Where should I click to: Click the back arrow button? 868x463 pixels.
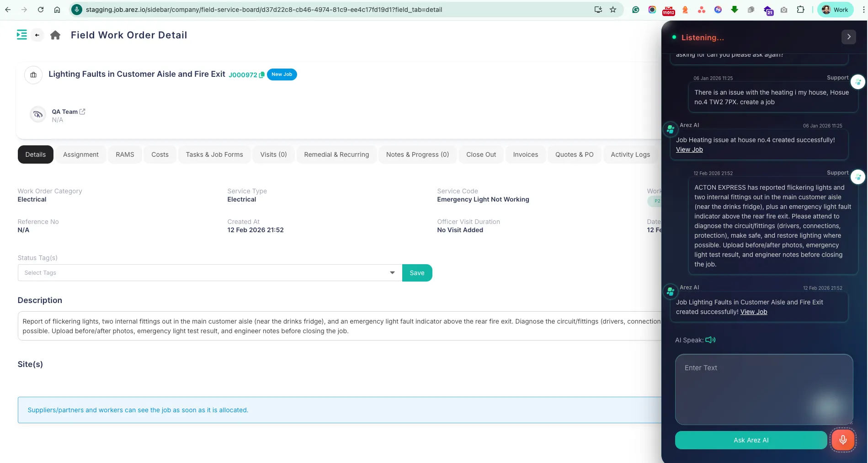(x=37, y=35)
